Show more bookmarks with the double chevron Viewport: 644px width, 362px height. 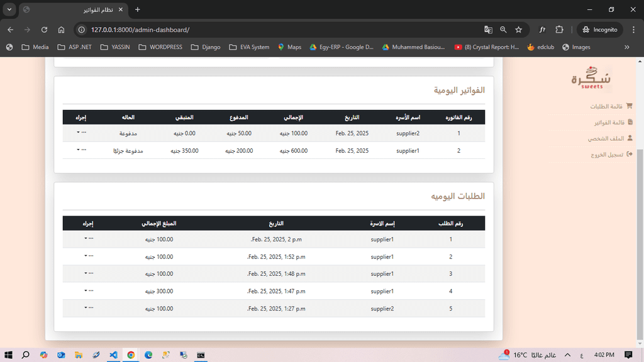point(627,47)
